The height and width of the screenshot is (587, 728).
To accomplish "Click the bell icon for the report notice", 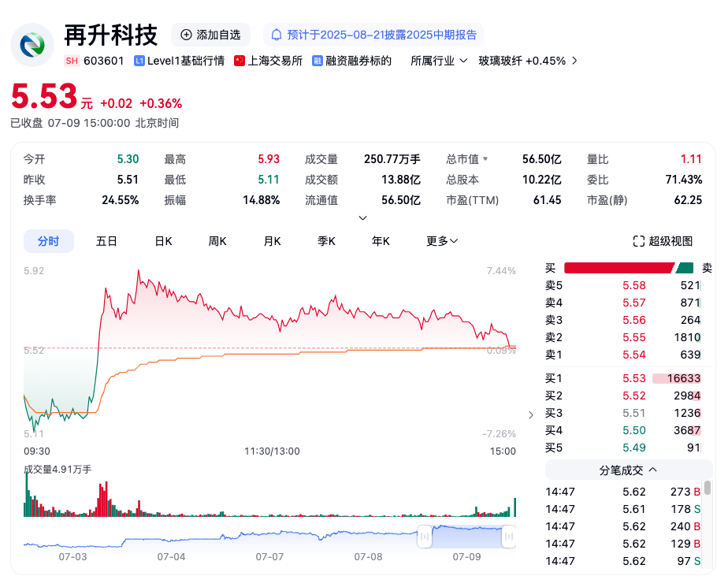I will 277,35.
